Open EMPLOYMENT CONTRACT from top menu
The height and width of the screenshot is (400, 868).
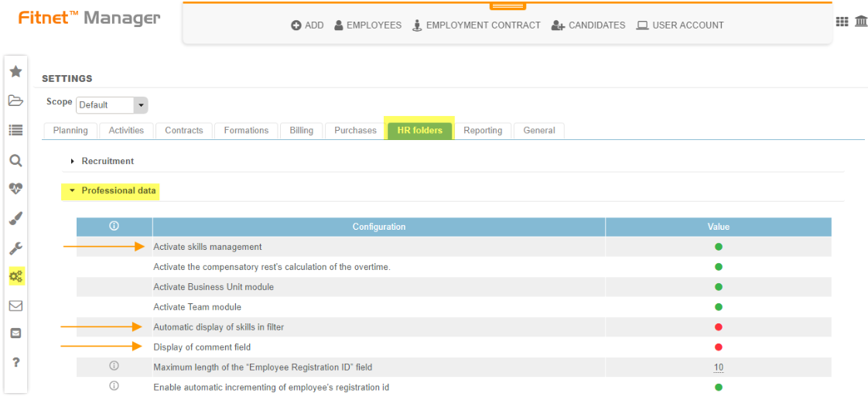tap(476, 26)
